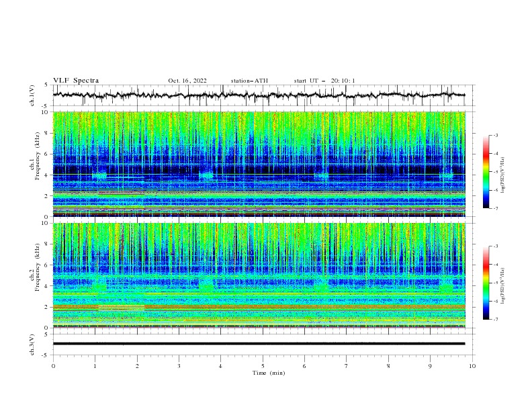
Task: Click the "6" kHz tick on ch.1 frequency axis
Action: pos(47,154)
